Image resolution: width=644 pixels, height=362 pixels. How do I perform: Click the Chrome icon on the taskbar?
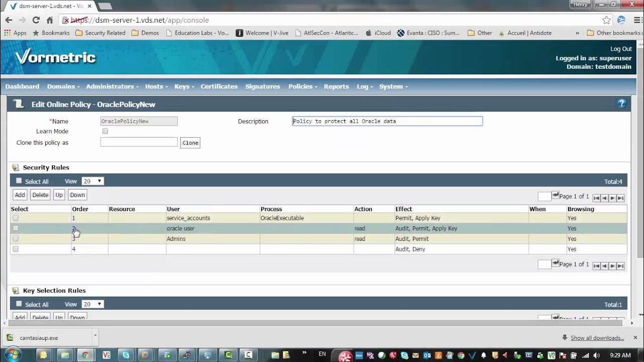pos(85,355)
